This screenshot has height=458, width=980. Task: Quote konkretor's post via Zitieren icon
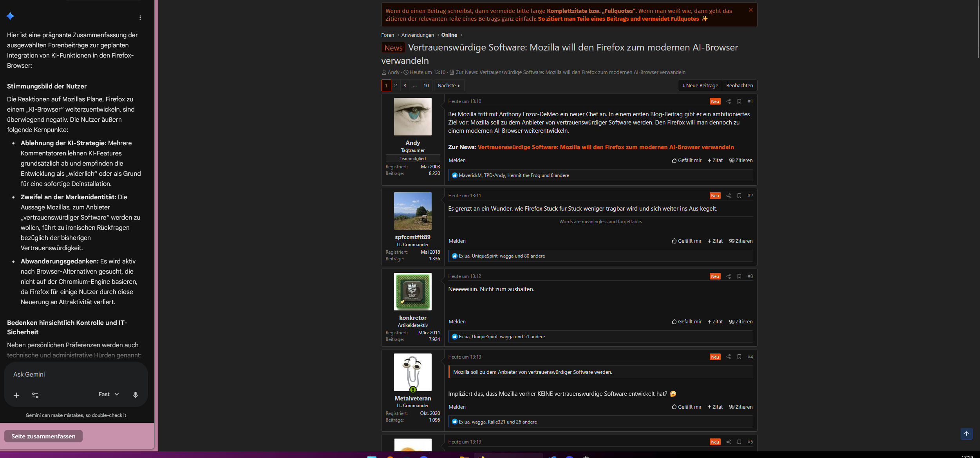point(740,321)
